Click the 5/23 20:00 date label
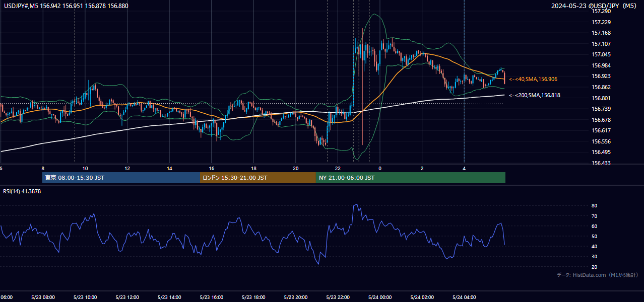Screen dimensions: 644x302 tap(296, 297)
